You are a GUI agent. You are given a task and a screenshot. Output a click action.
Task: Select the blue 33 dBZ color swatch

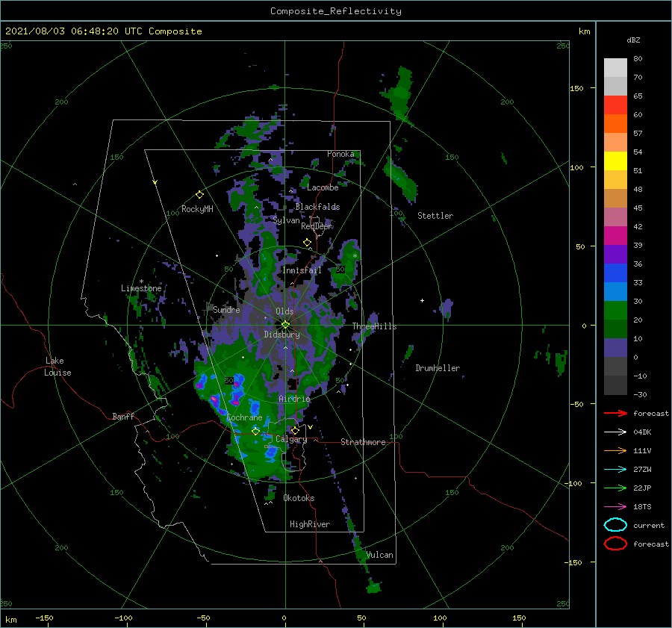615,273
